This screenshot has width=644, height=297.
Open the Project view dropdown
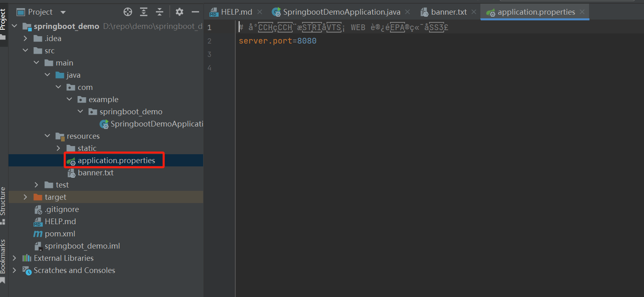(63, 12)
